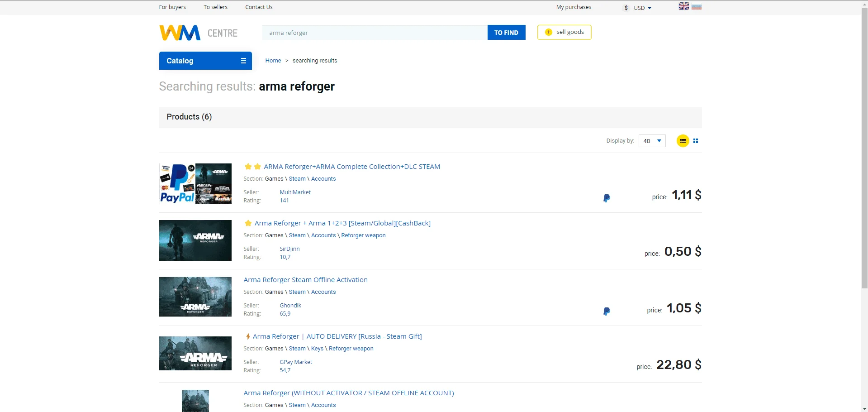Switch to list view display

pos(683,141)
